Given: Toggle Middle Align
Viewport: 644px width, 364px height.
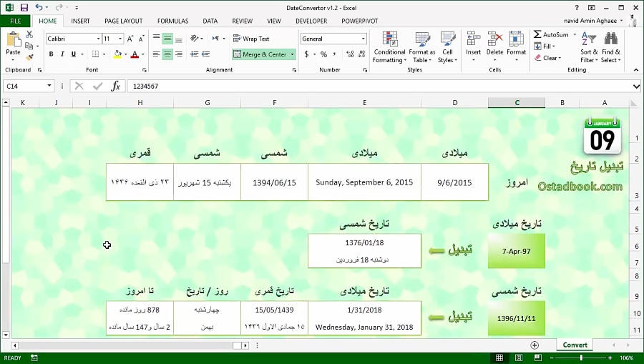Looking at the screenshot, I should [167, 39].
